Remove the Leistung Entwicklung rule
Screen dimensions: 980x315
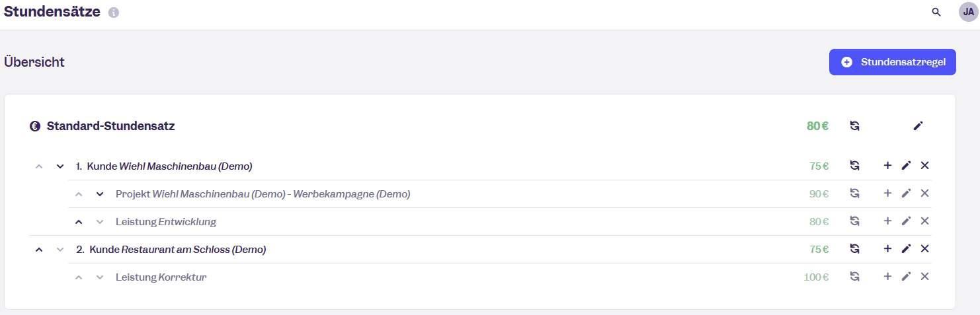[924, 221]
